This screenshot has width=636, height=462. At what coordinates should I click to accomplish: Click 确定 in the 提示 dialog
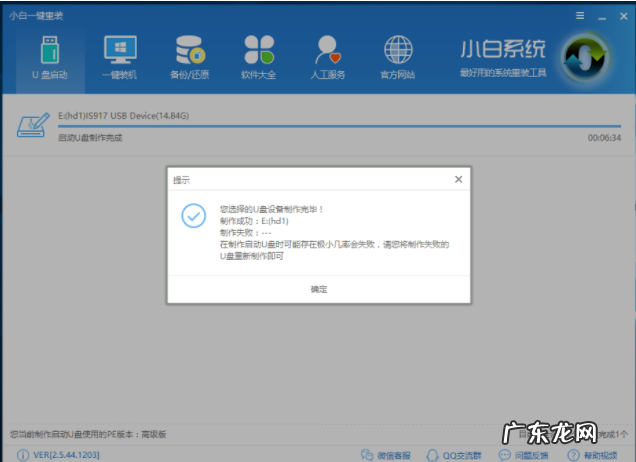pos(319,289)
